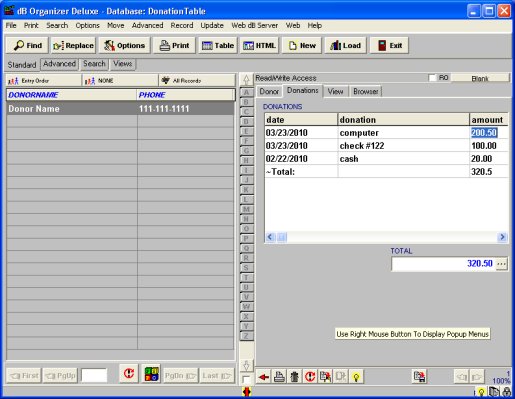Select the Views toolbar tab
This screenshot has height=399, width=515.
coord(123,64)
